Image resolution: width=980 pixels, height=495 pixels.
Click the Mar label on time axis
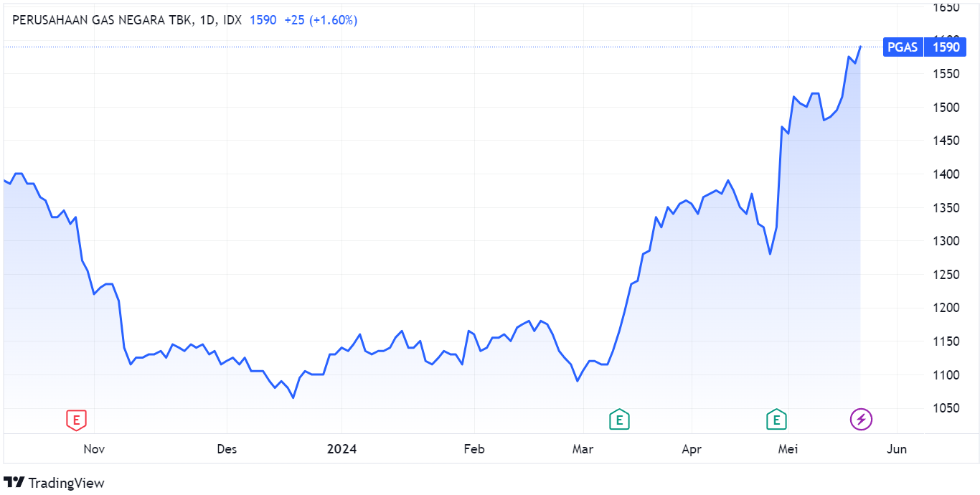[x=583, y=450]
